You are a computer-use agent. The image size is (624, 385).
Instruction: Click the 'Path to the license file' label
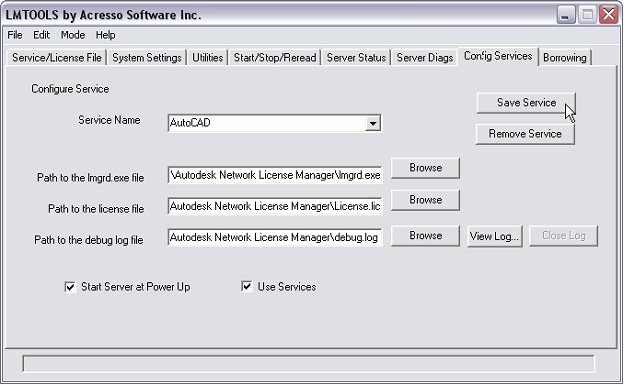pyautogui.click(x=96, y=209)
